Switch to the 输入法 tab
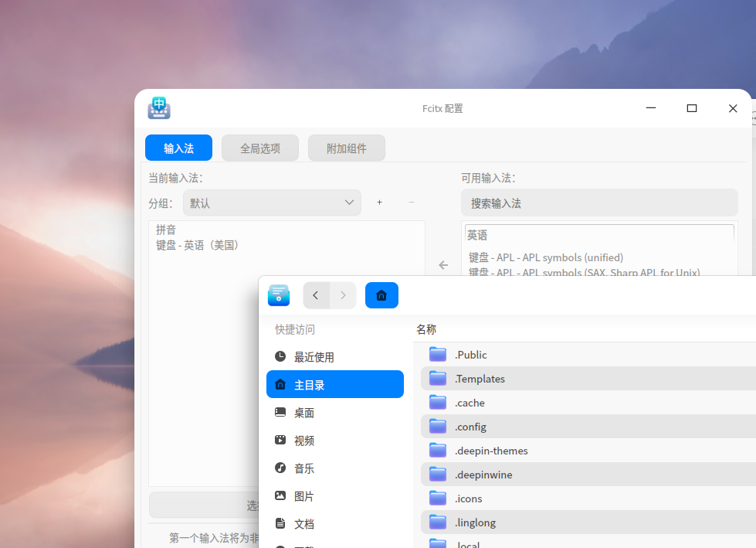Viewport: 756px width, 548px height. tap(179, 148)
